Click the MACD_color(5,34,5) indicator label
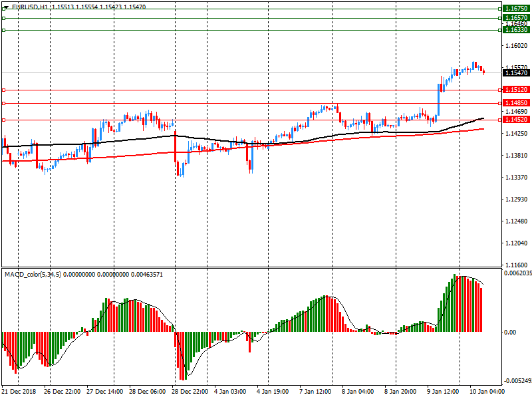The image size is (532, 399). click(x=33, y=274)
